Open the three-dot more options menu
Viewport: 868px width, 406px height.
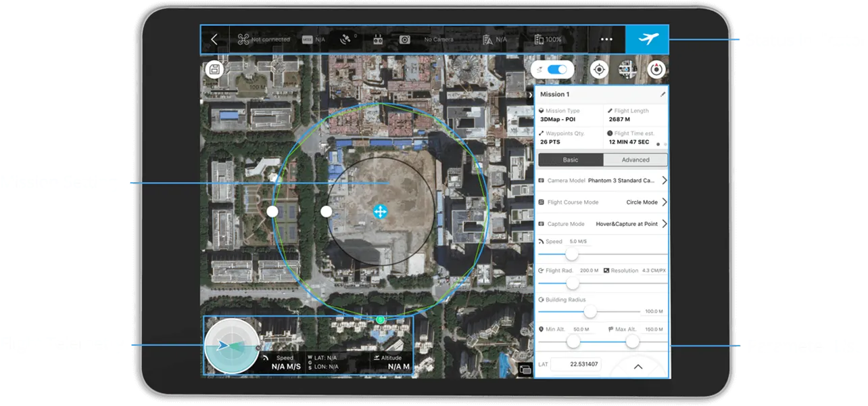pos(606,39)
